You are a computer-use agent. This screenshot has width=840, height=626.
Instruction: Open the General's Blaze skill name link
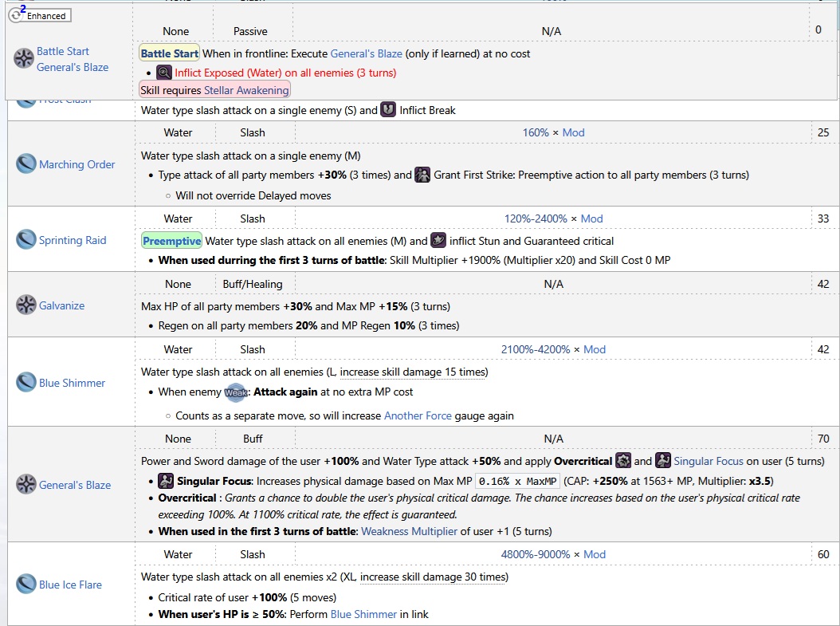[74, 485]
